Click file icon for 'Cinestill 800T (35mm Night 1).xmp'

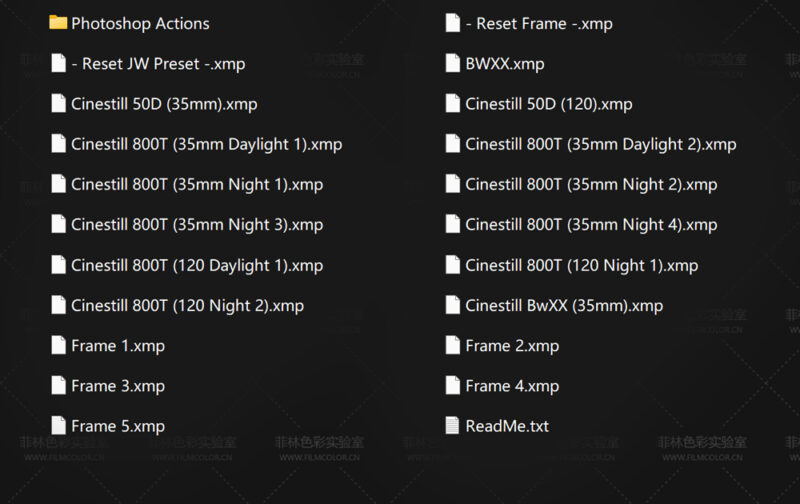tap(59, 184)
